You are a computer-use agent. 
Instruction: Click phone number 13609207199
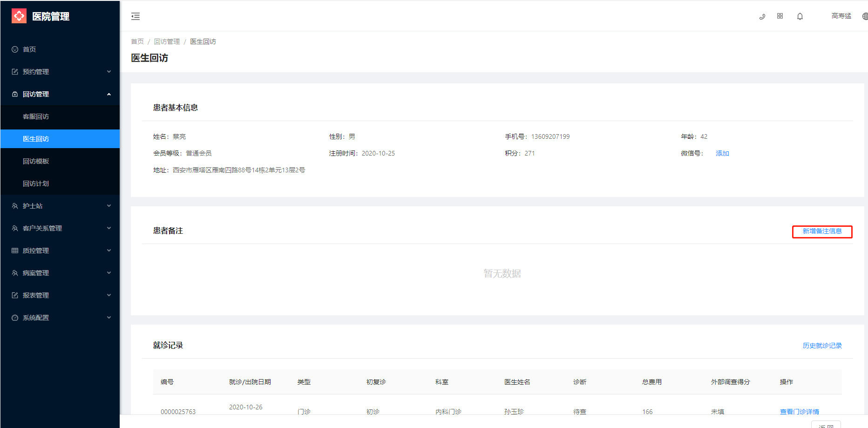click(550, 136)
